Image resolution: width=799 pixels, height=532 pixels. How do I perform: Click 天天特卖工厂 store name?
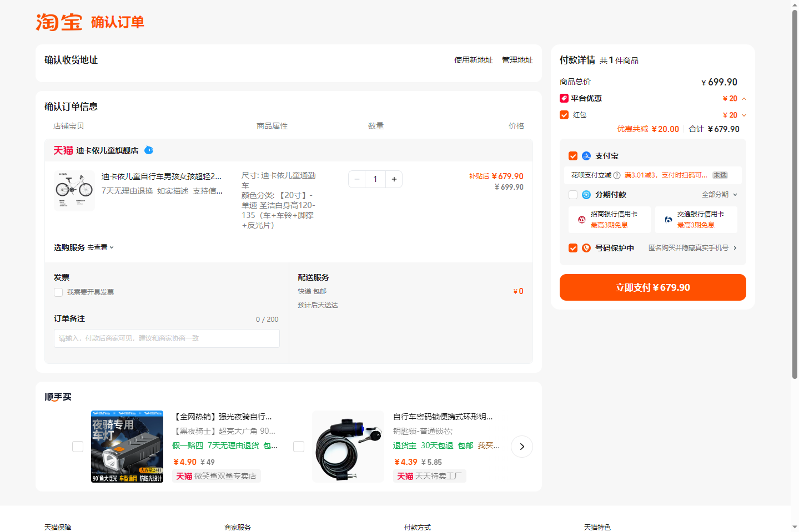[439, 476]
